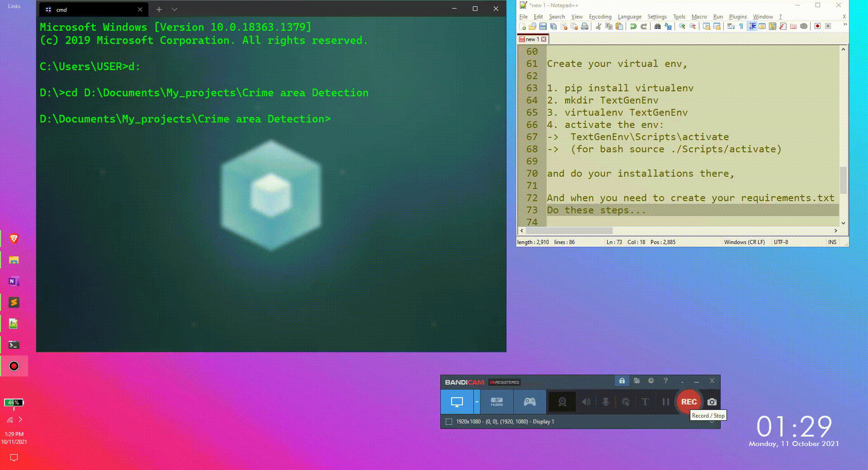
Task: Undo the last edit in Notepad++
Action: click(x=633, y=27)
